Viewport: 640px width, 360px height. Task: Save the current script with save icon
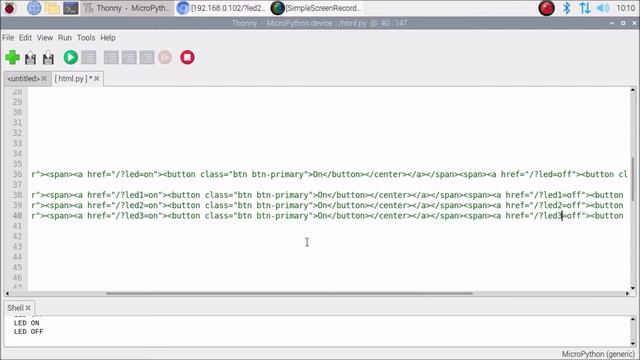click(x=48, y=58)
